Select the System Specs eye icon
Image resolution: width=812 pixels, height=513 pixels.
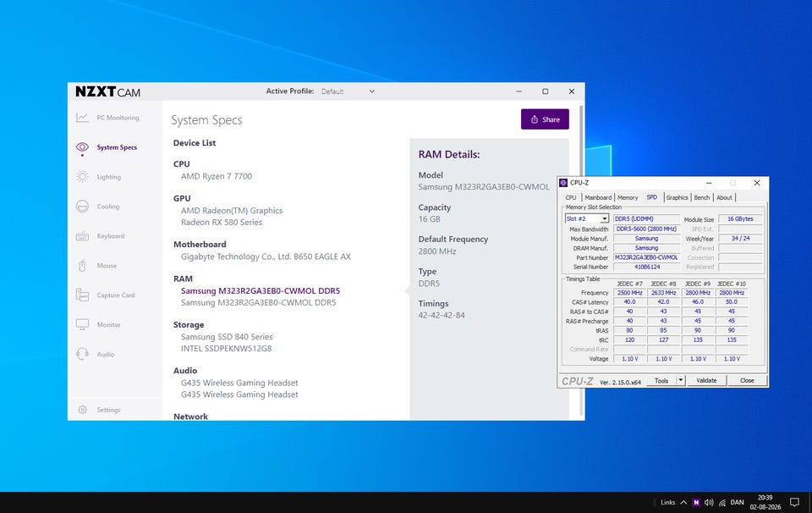pyautogui.click(x=82, y=147)
